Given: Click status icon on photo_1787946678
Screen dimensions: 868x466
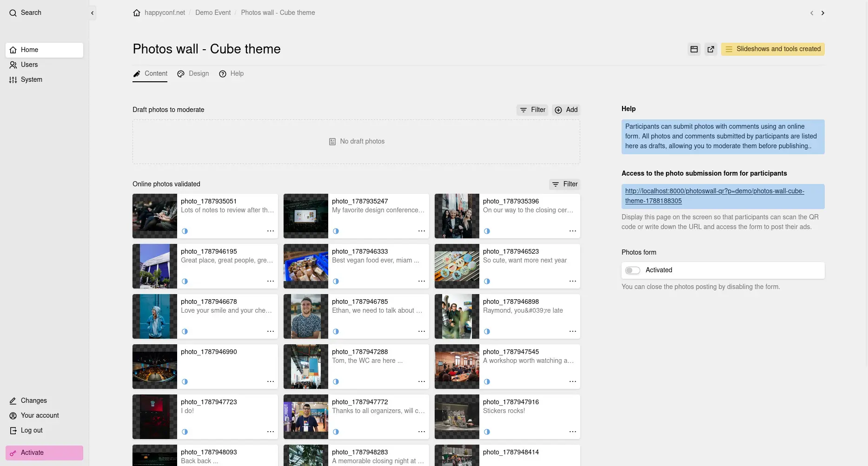Looking at the screenshot, I should (185, 332).
